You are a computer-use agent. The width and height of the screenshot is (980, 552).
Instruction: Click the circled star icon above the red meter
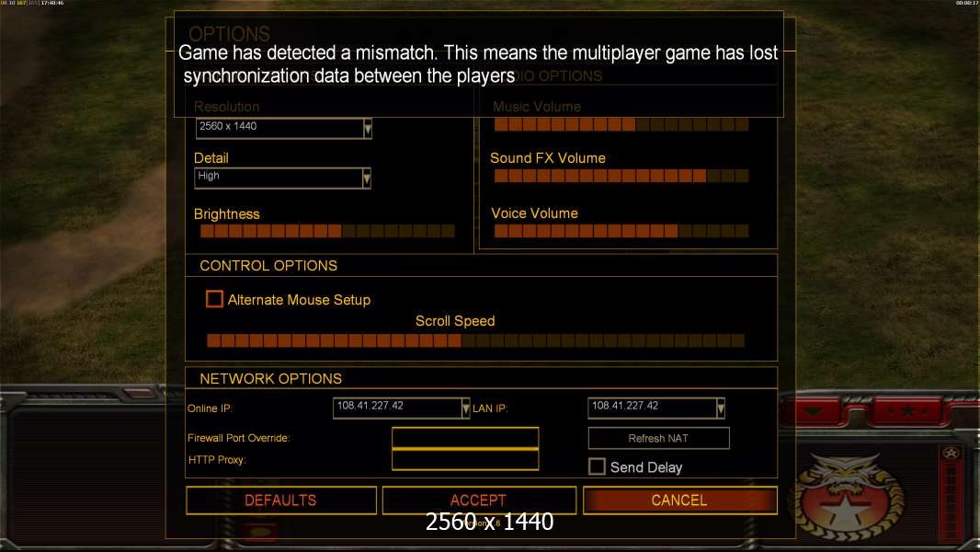(951, 454)
